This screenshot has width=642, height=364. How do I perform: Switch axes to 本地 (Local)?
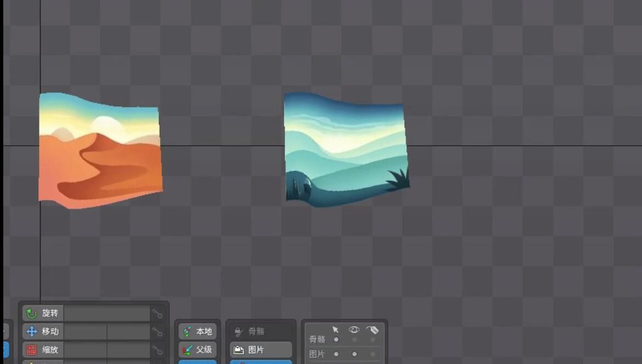(198, 331)
